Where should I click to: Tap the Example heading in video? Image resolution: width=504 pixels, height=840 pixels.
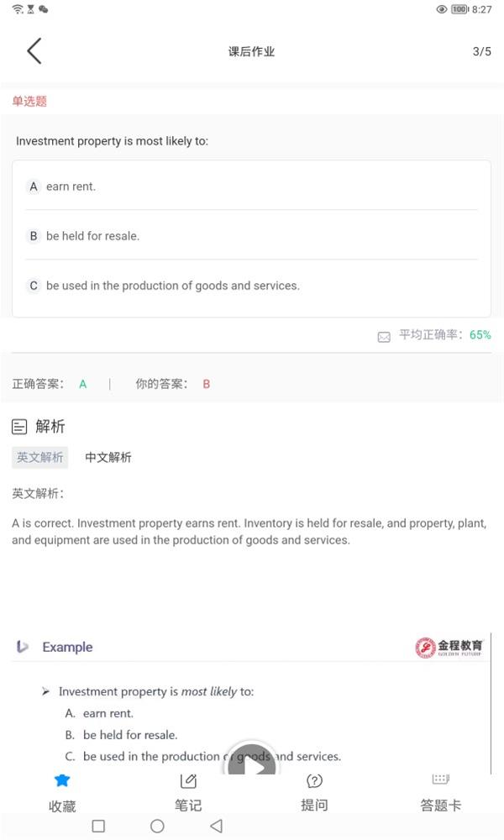[x=67, y=647]
